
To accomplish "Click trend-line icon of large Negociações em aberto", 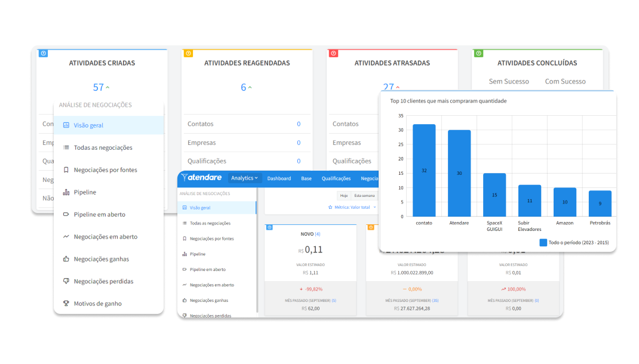I will [x=66, y=236].
